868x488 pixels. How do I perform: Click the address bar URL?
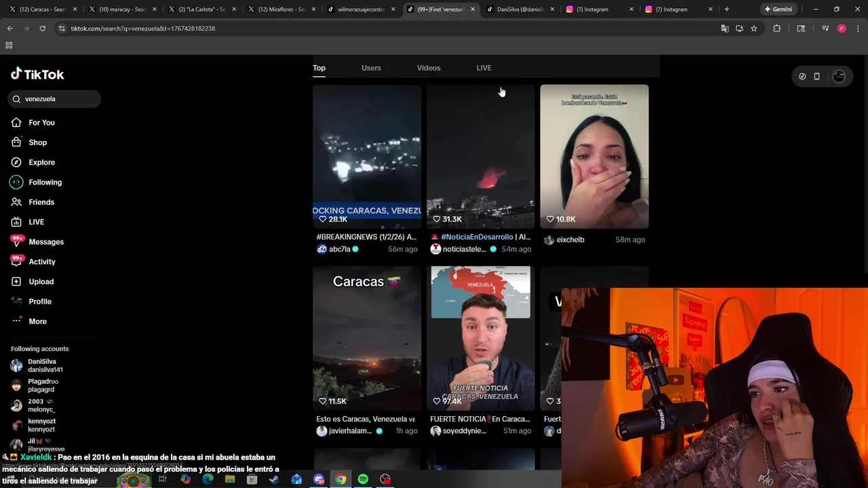coord(143,28)
